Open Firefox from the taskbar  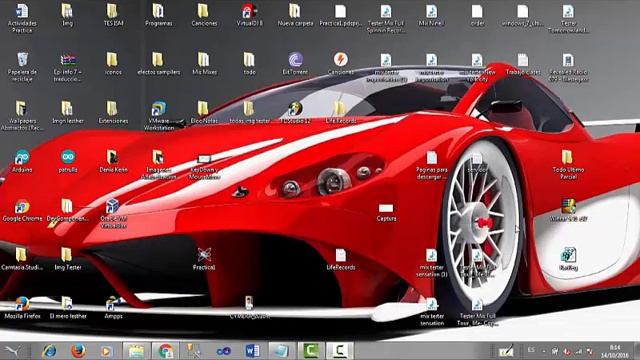(78, 351)
